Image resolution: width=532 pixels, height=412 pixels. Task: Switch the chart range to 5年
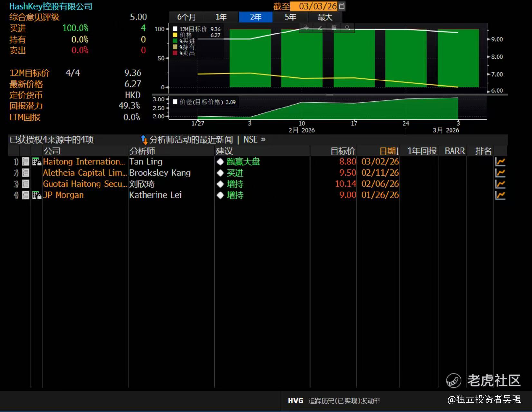tap(290, 17)
